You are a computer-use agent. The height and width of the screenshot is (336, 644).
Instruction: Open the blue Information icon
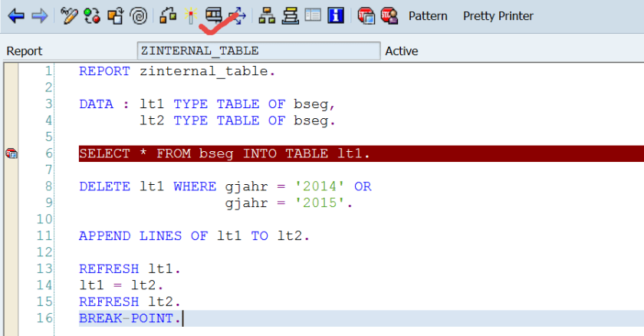point(336,15)
